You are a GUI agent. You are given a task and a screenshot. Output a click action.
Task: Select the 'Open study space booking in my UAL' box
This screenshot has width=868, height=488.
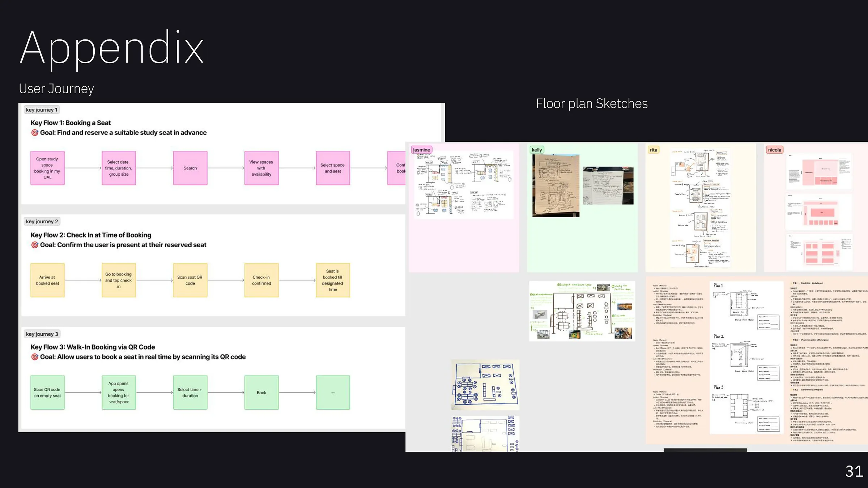pyautogui.click(x=47, y=168)
